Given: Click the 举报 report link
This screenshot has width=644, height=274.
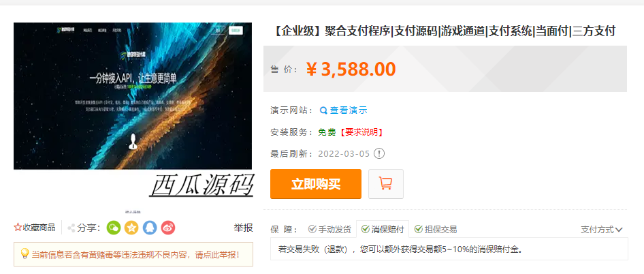Looking at the screenshot, I should click(x=243, y=228).
